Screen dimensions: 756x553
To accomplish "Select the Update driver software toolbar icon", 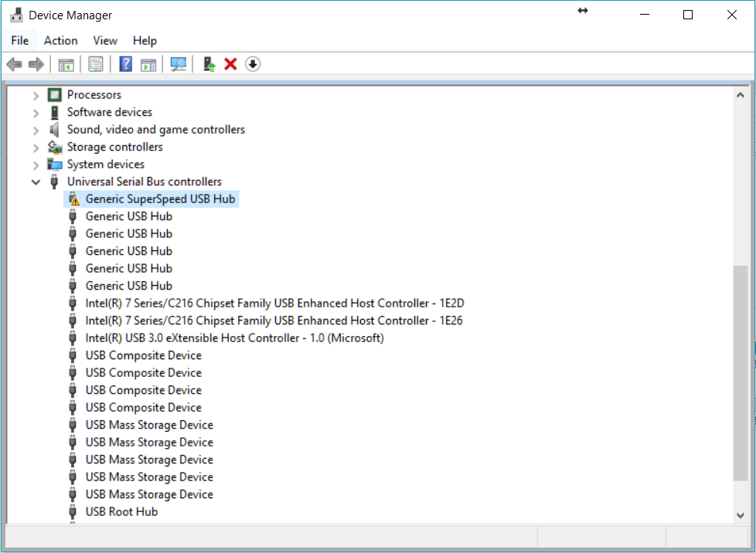I will point(208,63).
